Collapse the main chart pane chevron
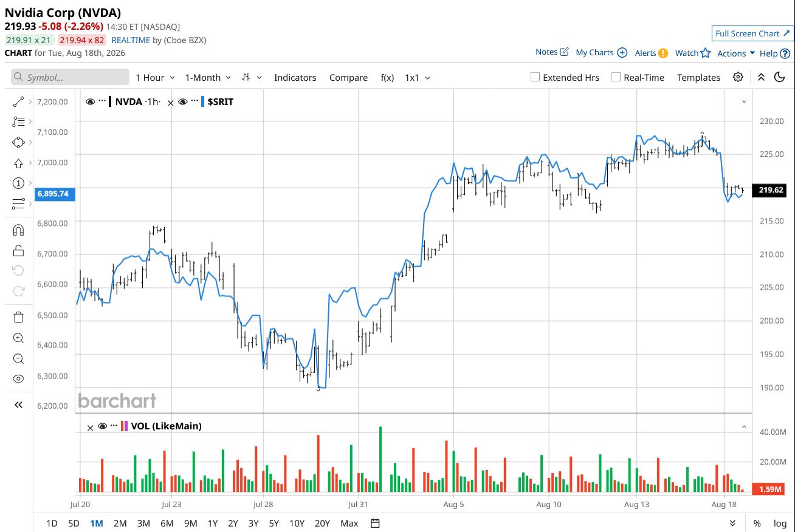Viewport: 795px width, 532px height. (743, 101)
